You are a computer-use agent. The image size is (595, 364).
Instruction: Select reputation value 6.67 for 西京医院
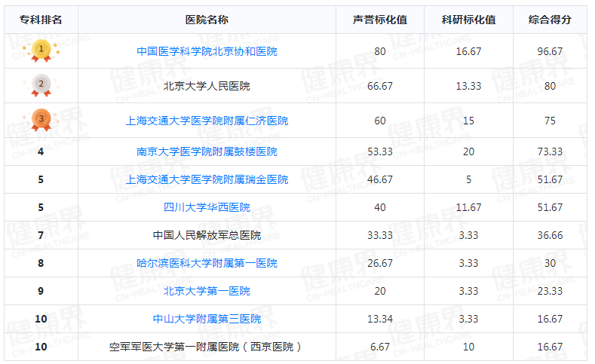tap(380, 347)
